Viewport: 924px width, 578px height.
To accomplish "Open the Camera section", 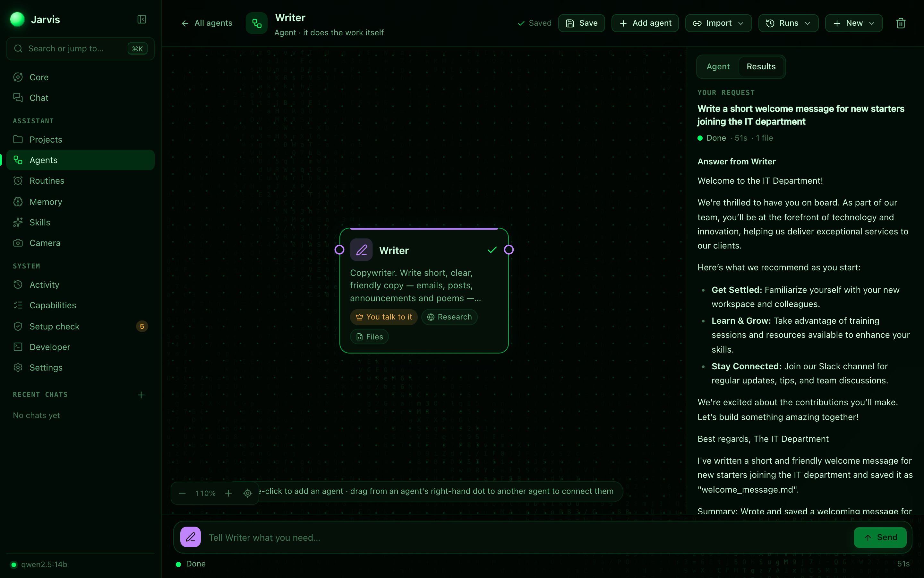I will (81, 243).
